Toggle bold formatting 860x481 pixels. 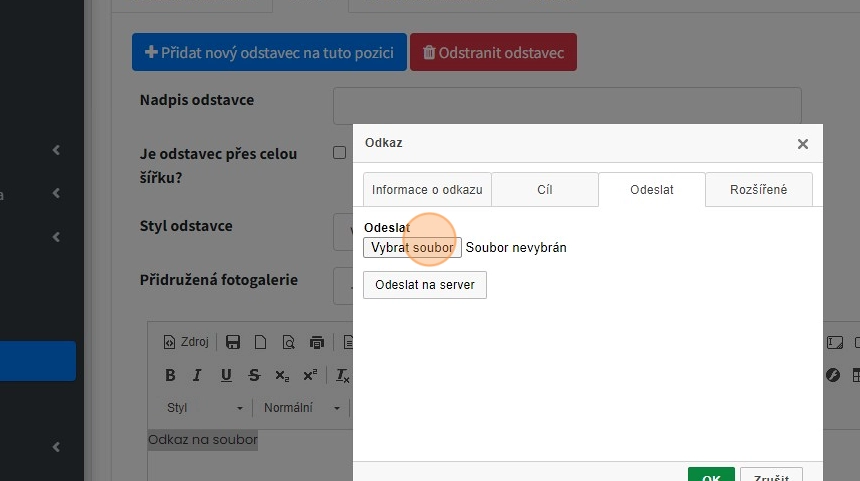point(170,376)
